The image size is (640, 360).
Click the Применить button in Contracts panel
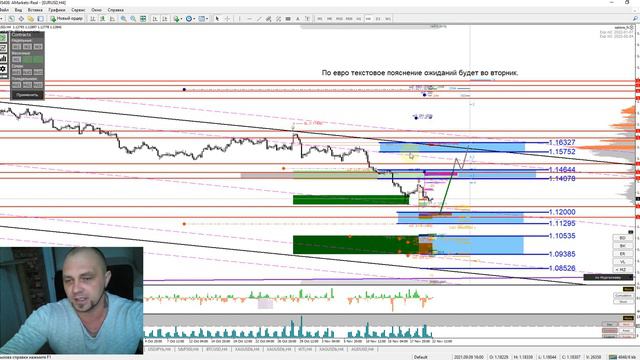tap(27, 95)
